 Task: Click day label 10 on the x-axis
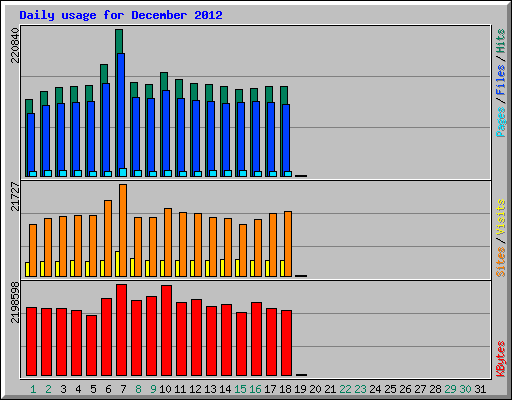tap(165, 389)
